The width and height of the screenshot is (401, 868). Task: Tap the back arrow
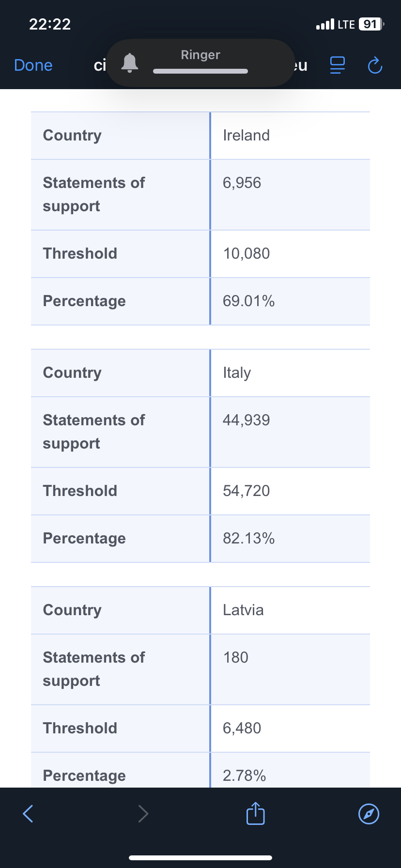28,813
